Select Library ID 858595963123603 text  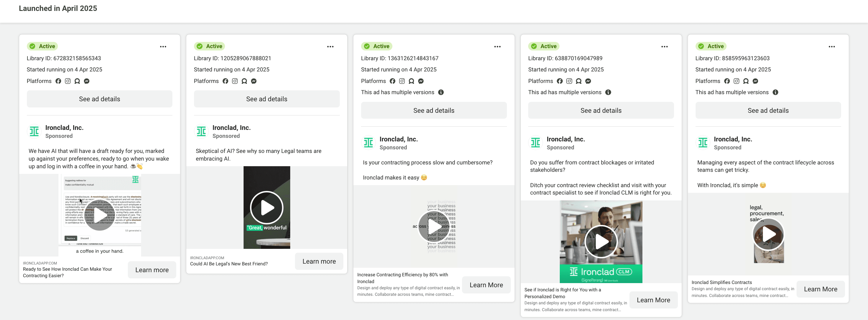pos(732,58)
